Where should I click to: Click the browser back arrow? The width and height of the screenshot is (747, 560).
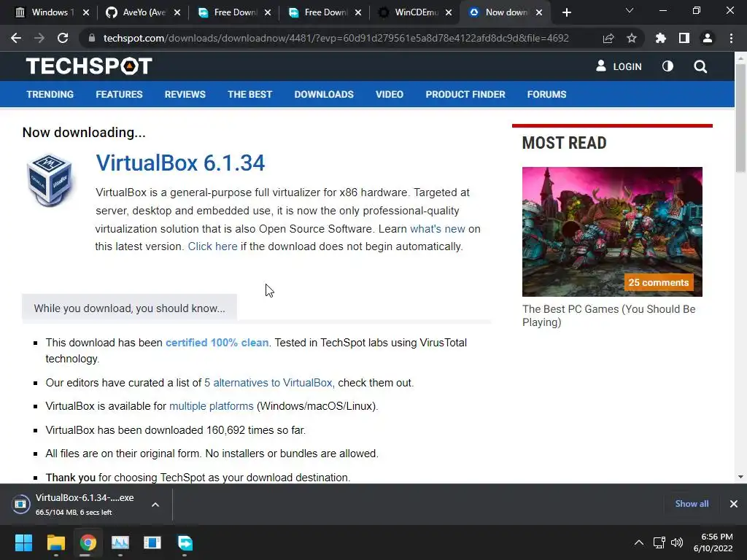coord(16,38)
